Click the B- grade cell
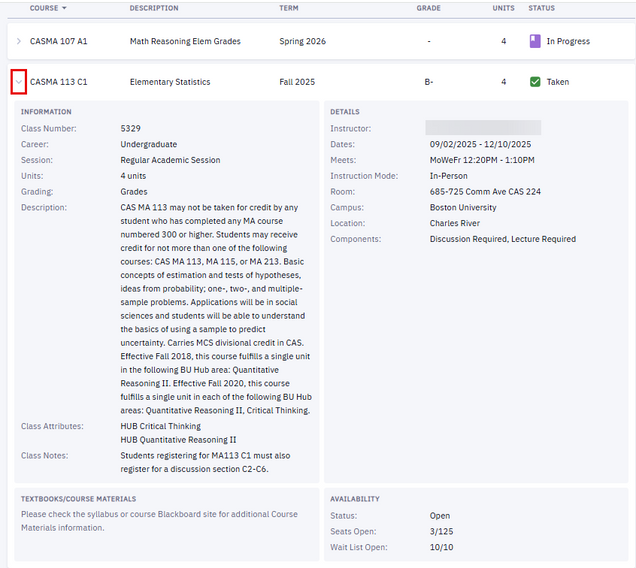Screen dimensions: 636x568 [429, 82]
